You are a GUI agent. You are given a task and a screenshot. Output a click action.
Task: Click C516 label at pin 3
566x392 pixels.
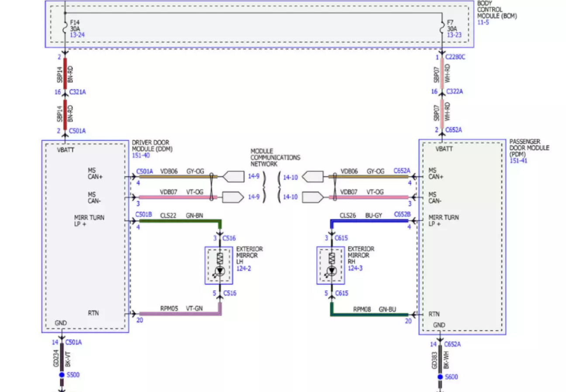click(x=229, y=238)
